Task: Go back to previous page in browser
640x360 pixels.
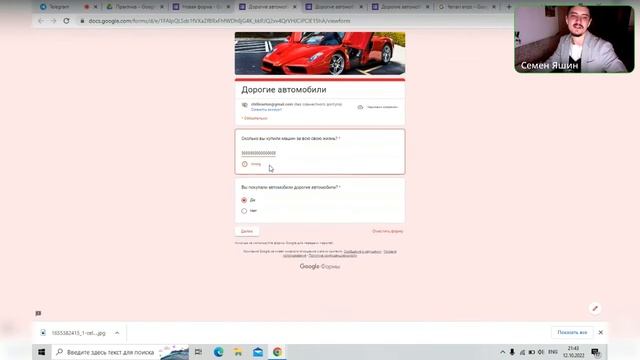Action: tap(41, 21)
